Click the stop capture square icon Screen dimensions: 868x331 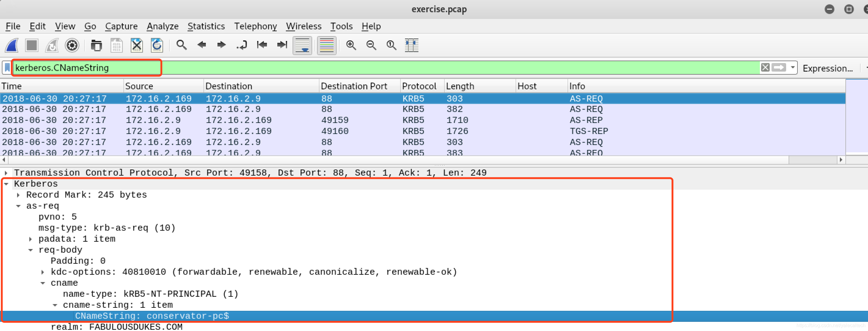pyautogui.click(x=32, y=45)
